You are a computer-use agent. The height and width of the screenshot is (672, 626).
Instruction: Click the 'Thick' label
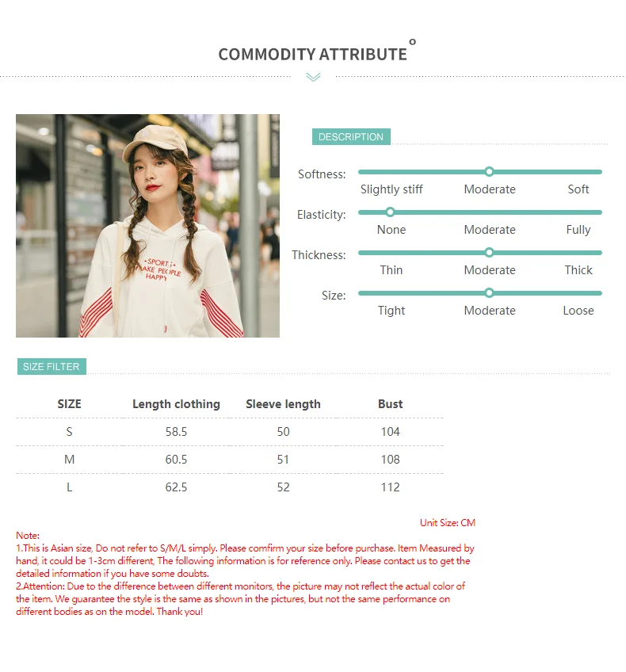click(x=578, y=270)
